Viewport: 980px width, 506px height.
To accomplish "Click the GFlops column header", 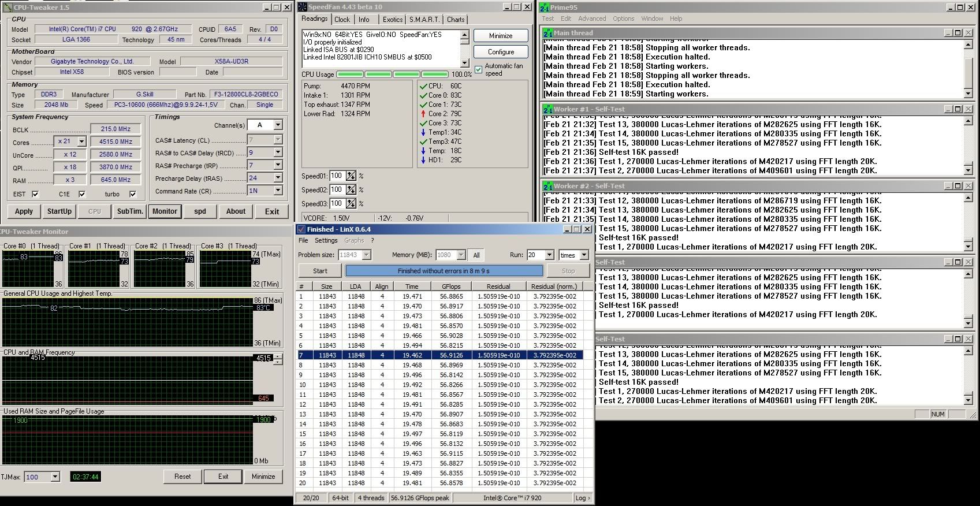I will [451, 287].
